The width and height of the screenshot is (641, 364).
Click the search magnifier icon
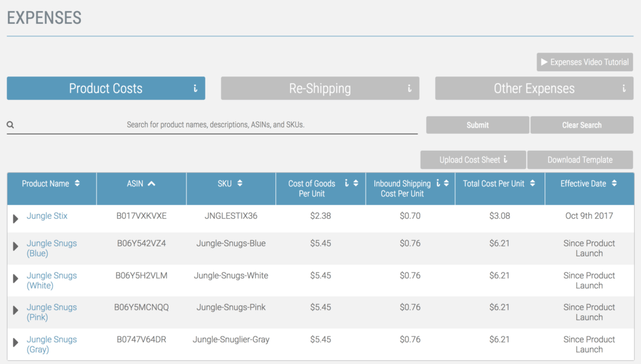pos(10,124)
